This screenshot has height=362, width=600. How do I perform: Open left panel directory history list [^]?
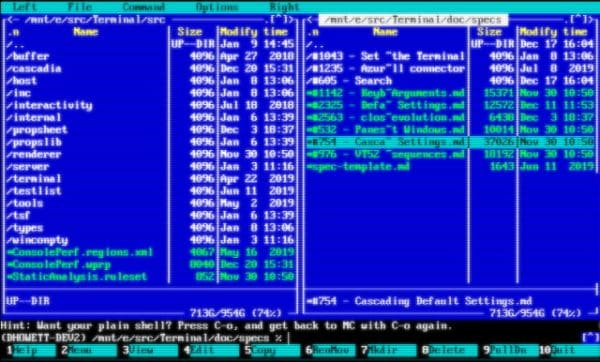pos(278,19)
